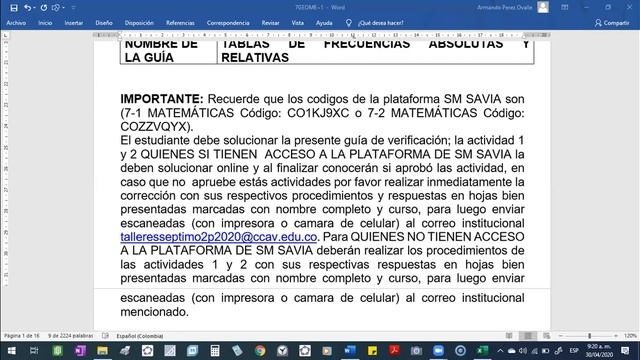Viewport: 640px width, 360px height.
Task: Open the Disposición tab
Action: coord(139,23)
